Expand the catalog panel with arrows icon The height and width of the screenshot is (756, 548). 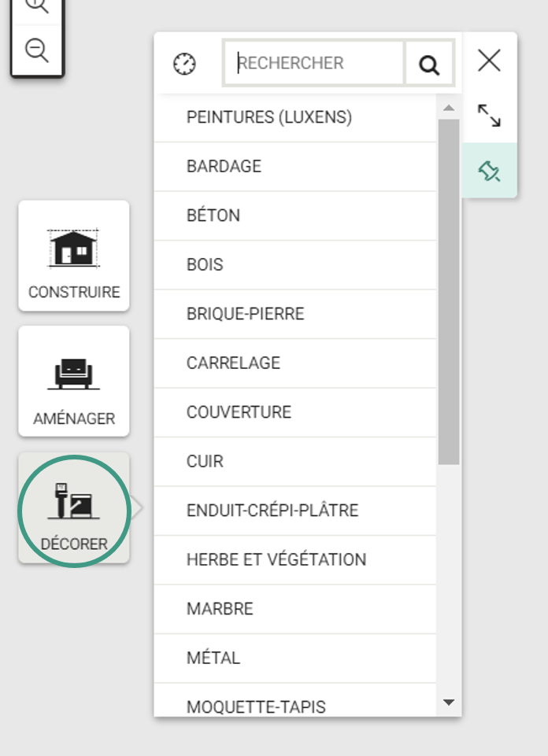pos(489,116)
